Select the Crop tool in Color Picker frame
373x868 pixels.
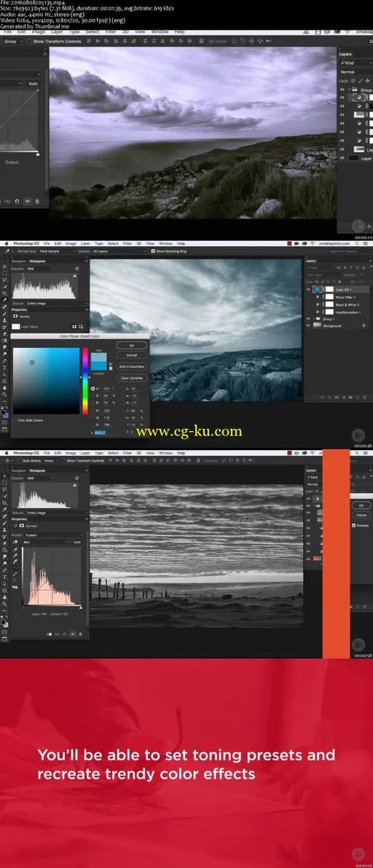(4, 294)
